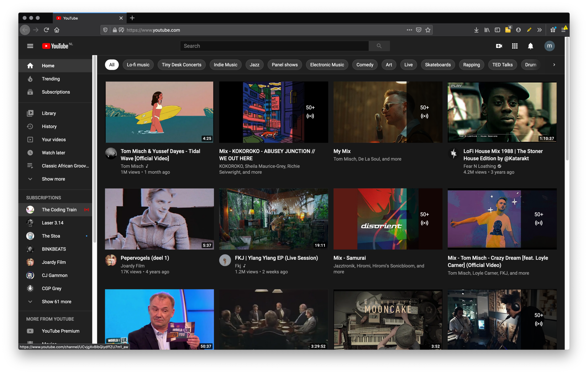The height and width of the screenshot is (374, 588).
Task: Bookmark this page with the star
Action: [x=428, y=30]
